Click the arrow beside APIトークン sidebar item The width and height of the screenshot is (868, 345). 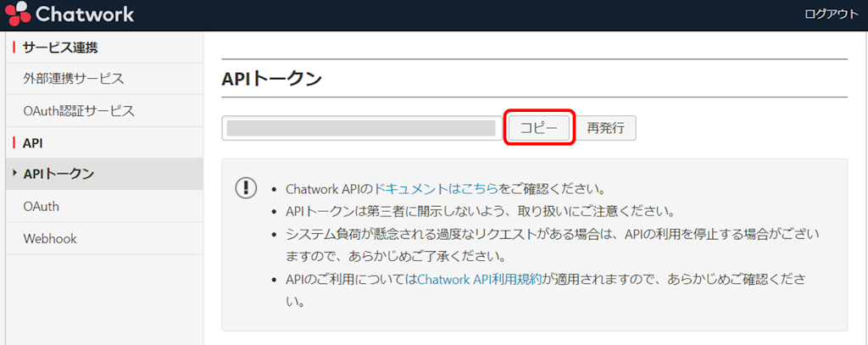point(14,174)
